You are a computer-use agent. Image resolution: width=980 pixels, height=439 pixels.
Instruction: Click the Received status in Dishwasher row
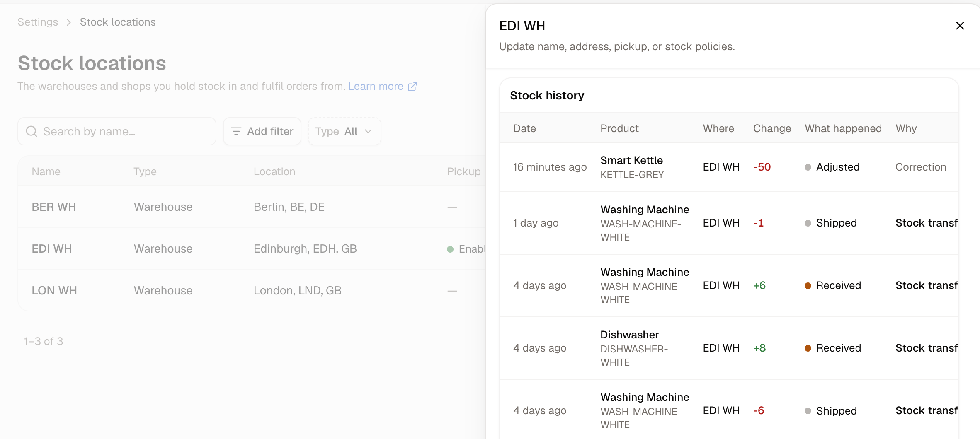[833, 348]
